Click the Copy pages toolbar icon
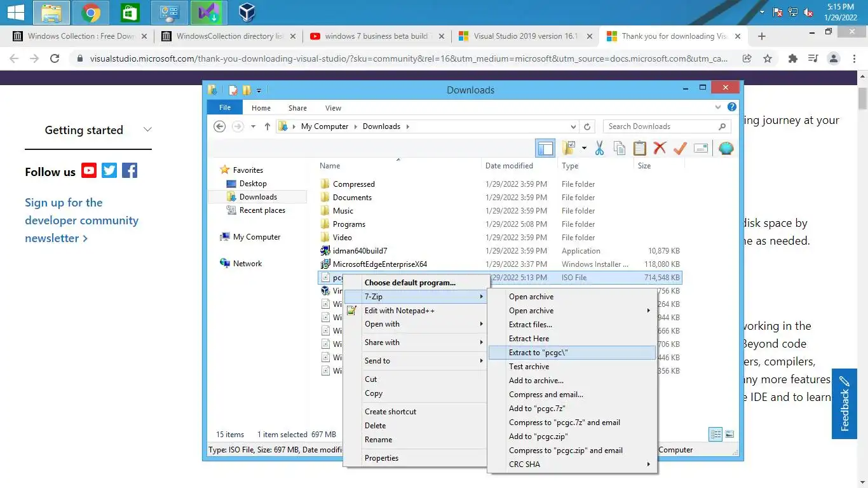This screenshot has height=488, width=868. pyautogui.click(x=620, y=148)
